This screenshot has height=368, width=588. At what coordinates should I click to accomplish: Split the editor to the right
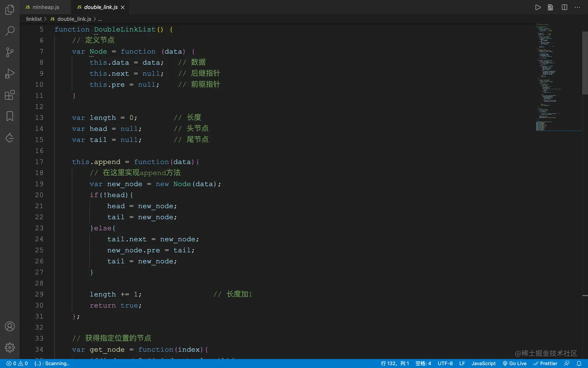point(564,7)
